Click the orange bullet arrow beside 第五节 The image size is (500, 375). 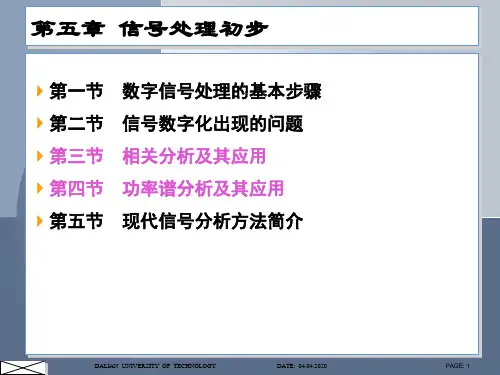pos(40,221)
